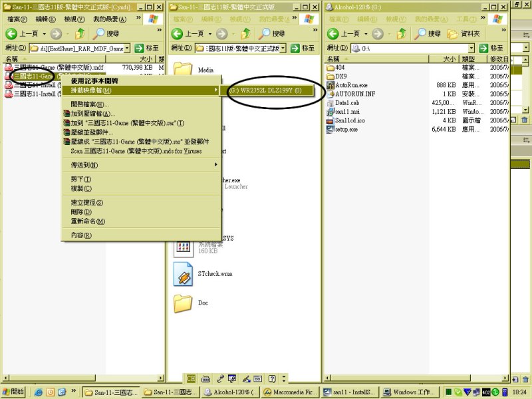Viewport: 532px width, 399px height.
Task: Expand menu overflow chevron in left window
Action: pos(138,18)
